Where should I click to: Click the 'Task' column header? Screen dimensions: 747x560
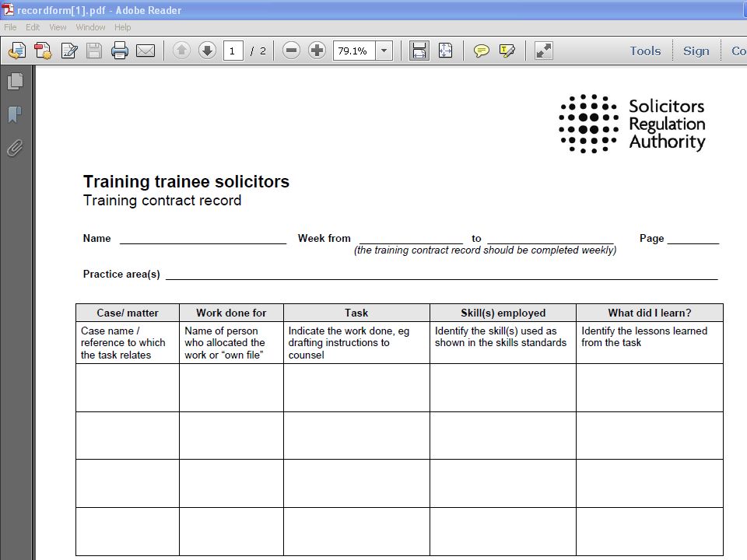[357, 313]
